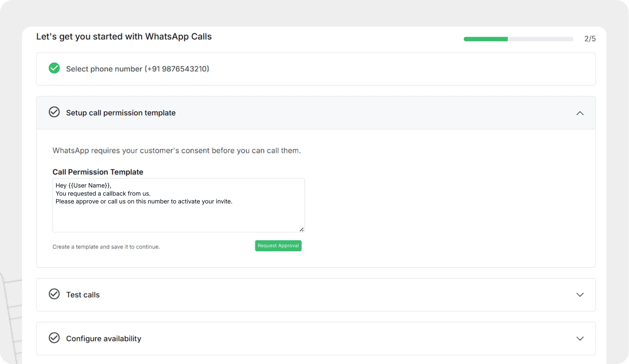Image resolution: width=629 pixels, height=364 pixels.
Task: Click the Test calls heading text
Action: pos(83,295)
